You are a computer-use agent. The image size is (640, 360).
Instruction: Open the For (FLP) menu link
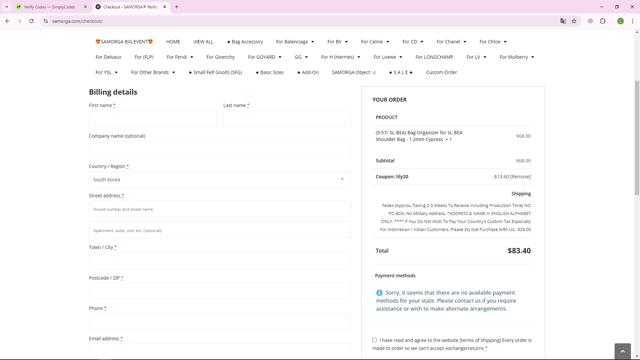(144, 57)
